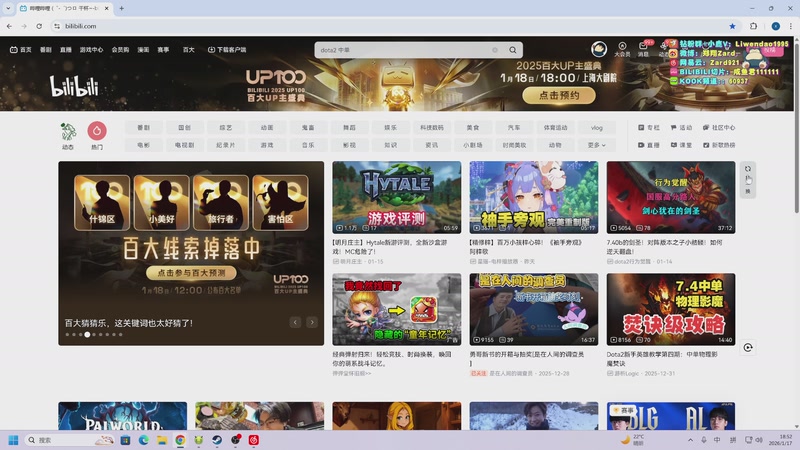The width and height of the screenshot is (800, 450).
Task: Click the search magnifier icon in search bar
Action: (x=513, y=50)
